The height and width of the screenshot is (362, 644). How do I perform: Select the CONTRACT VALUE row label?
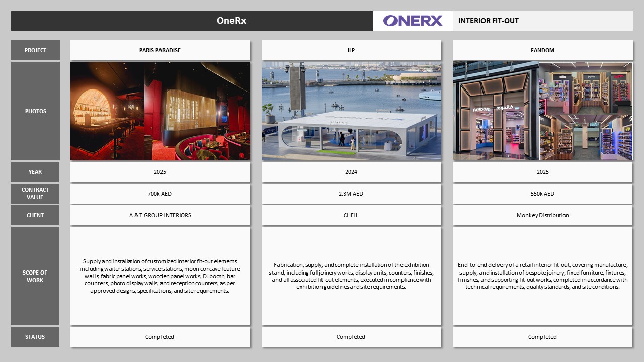pyautogui.click(x=35, y=194)
